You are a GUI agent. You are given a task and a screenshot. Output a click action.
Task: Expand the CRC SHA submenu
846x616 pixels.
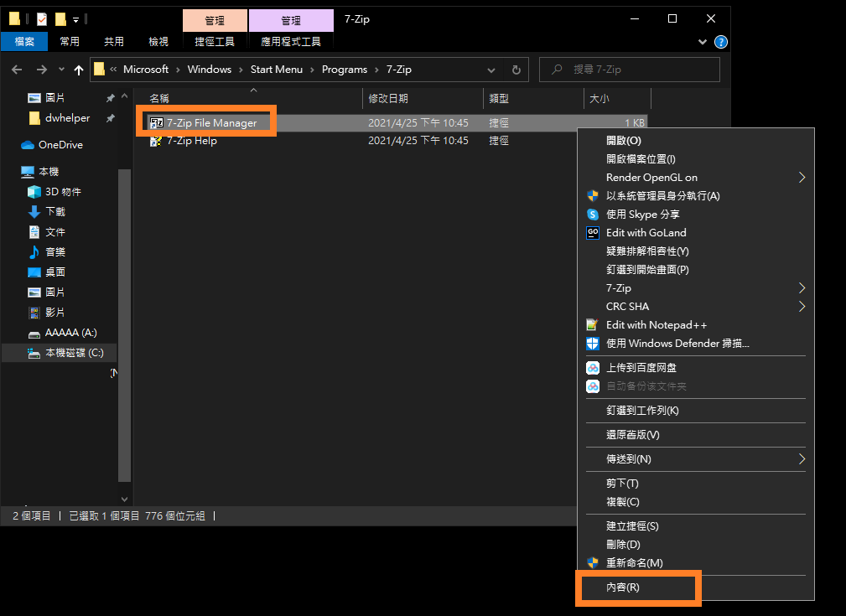[695, 307]
